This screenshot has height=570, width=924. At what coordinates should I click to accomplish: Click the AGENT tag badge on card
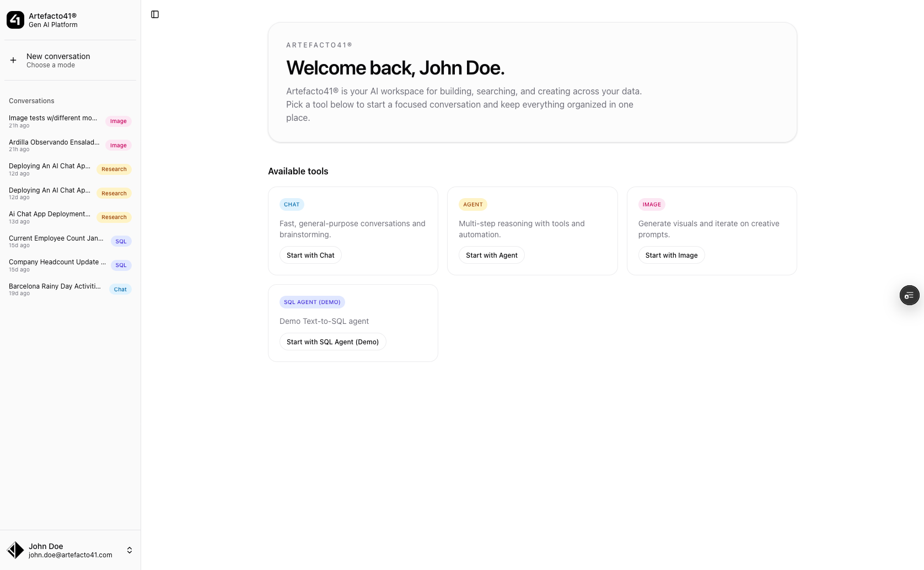coord(472,204)
